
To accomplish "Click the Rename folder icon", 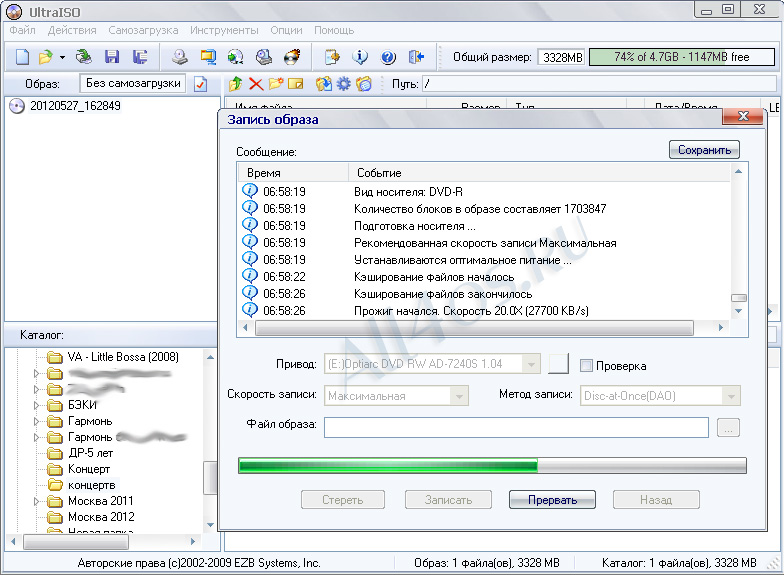I will coord(296,84).
